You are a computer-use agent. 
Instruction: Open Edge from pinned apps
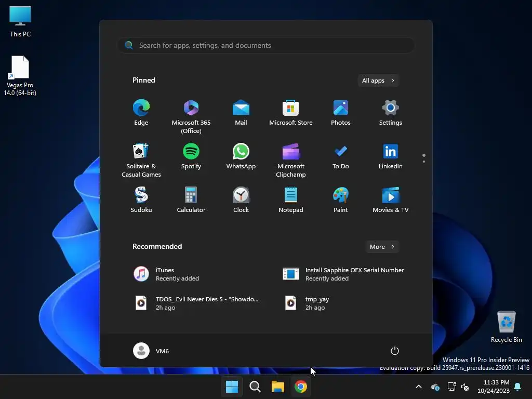point(141,113)
